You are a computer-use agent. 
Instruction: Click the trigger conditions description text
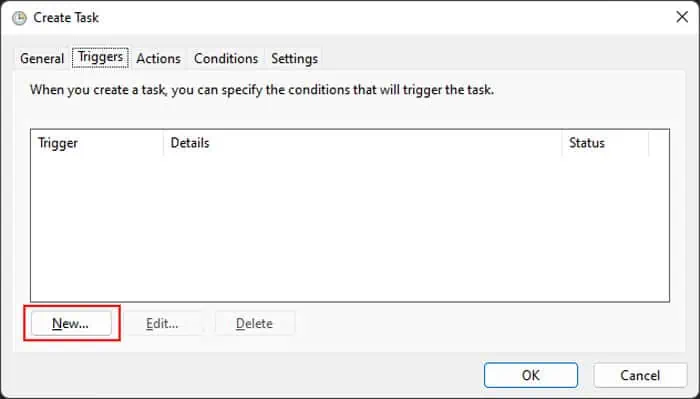click(262, 90)
